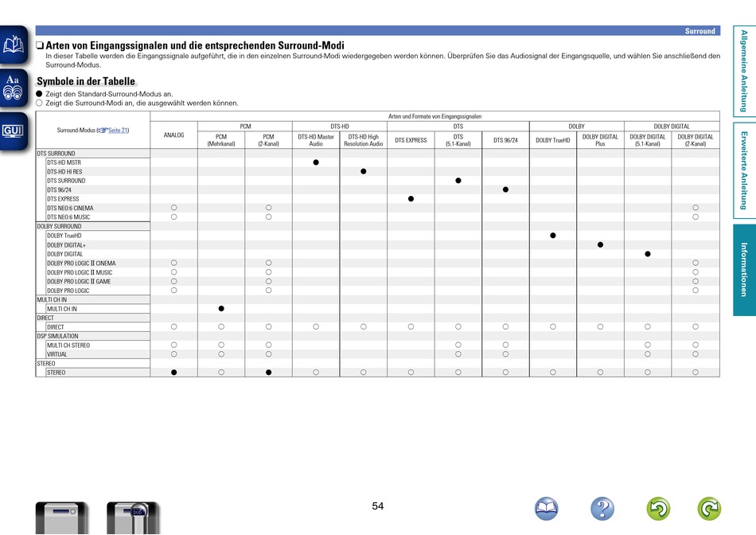Click the filled dot in DOLBY DIGITAL+ row
This screenshot has height=535, width=756.
tap(600, 245)
